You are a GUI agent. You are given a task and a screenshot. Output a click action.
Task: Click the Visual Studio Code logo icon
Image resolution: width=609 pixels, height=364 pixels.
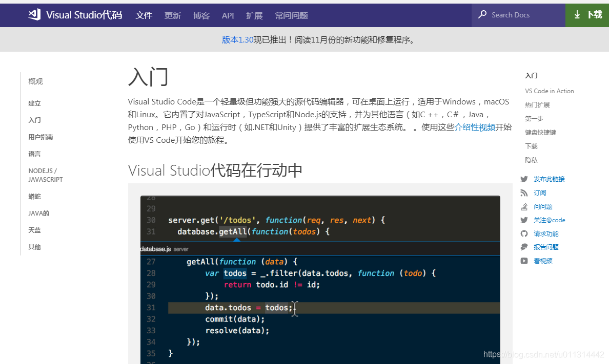(x=34, y=15)
